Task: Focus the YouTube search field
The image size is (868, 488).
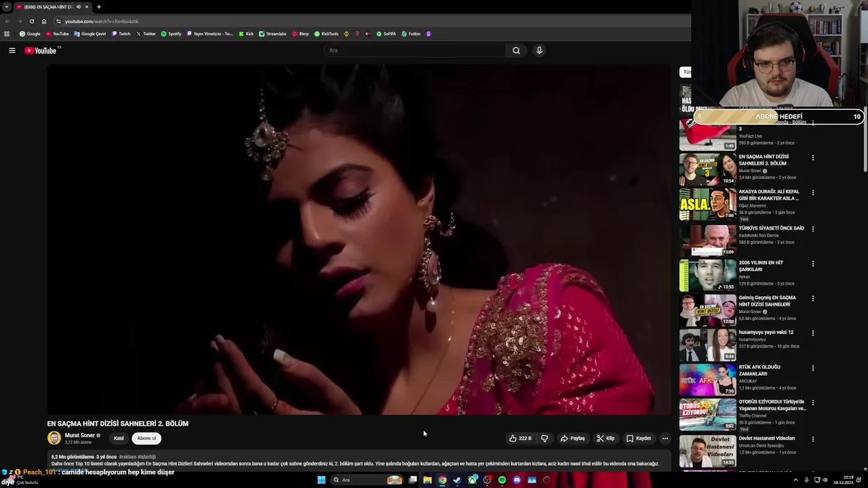Action: pyautogui.click(x=415, y=50)
